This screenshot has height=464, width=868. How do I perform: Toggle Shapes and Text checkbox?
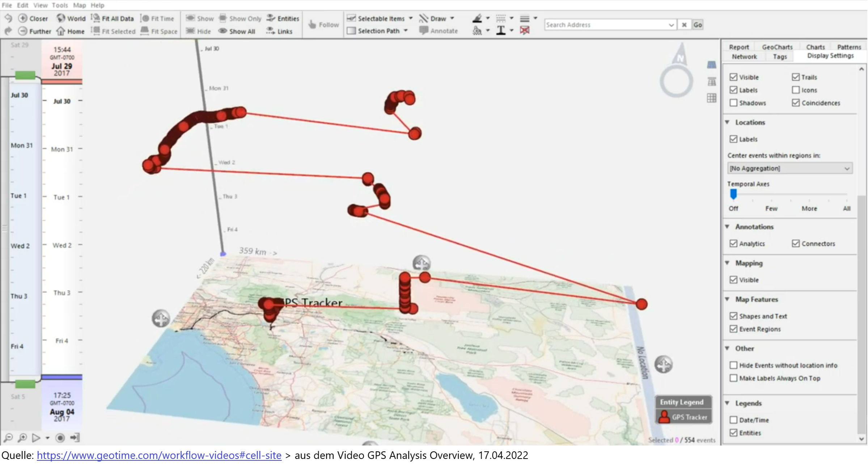(x=733, y=316)
